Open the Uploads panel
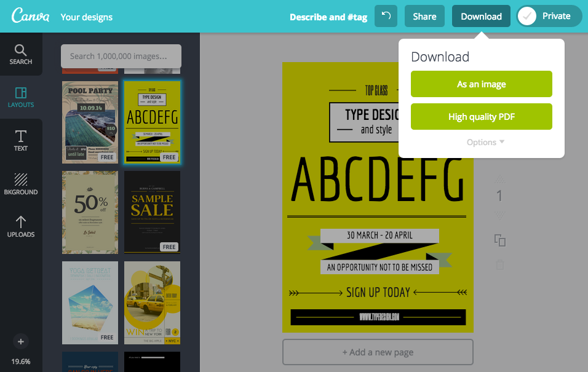588x372 pixels. (21, 227)
